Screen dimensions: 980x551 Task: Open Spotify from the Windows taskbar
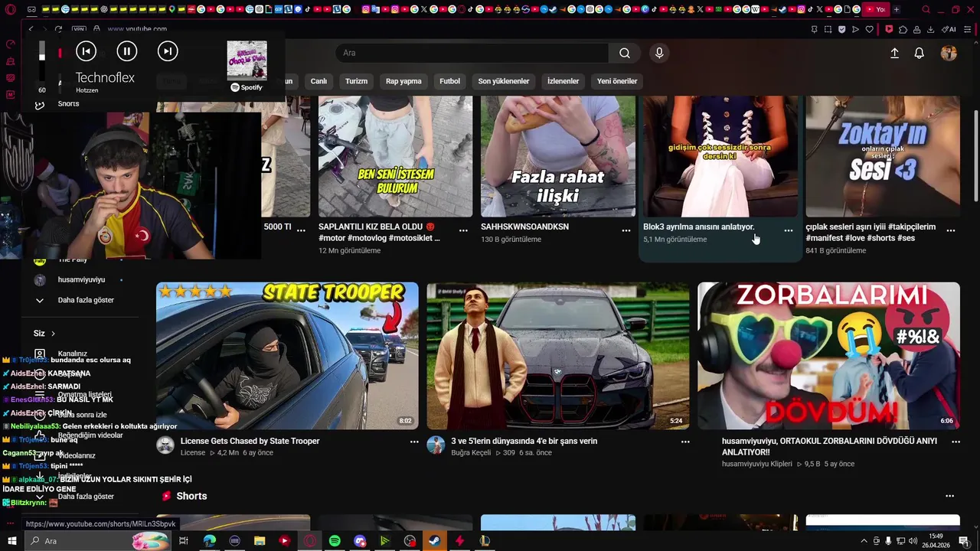[x=335, y=541]
